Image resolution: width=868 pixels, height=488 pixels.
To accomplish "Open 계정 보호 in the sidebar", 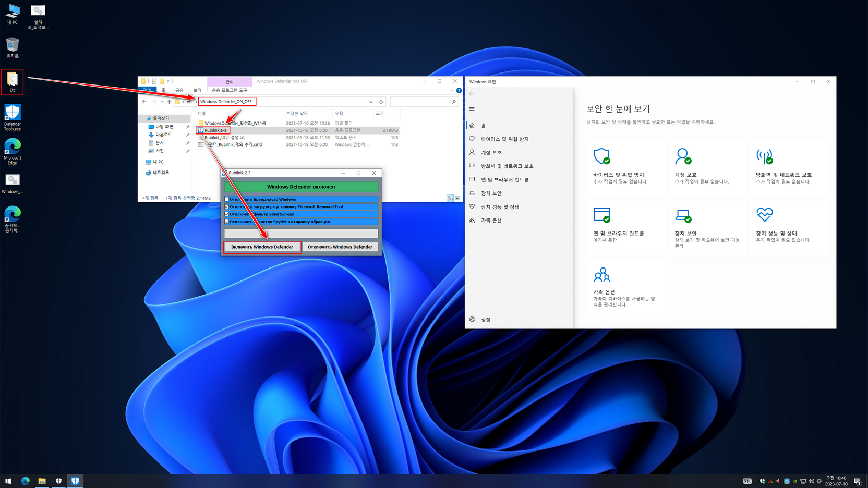I will coord(519,153).
